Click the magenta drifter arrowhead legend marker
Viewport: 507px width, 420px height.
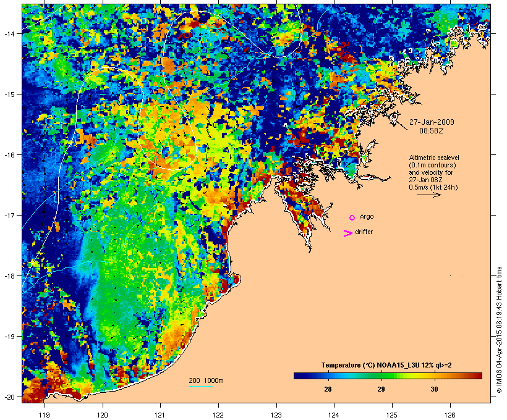pos(347,233)
